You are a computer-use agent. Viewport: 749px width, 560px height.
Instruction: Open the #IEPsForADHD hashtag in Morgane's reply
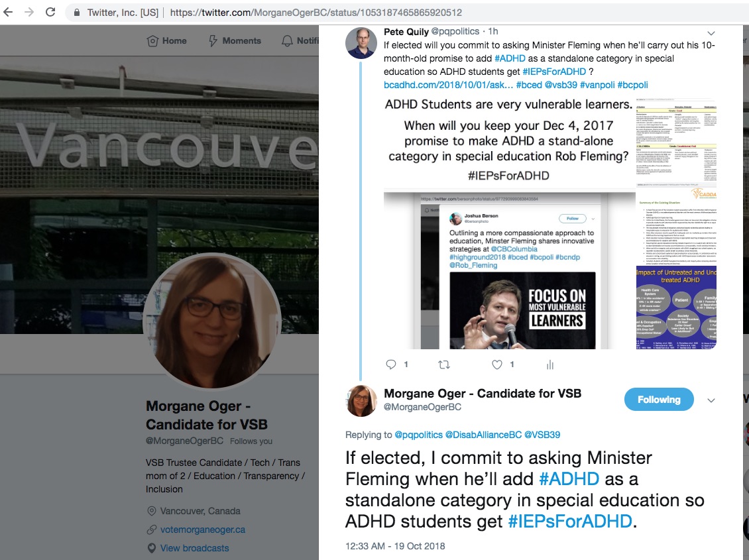click(x=570, y=522)
